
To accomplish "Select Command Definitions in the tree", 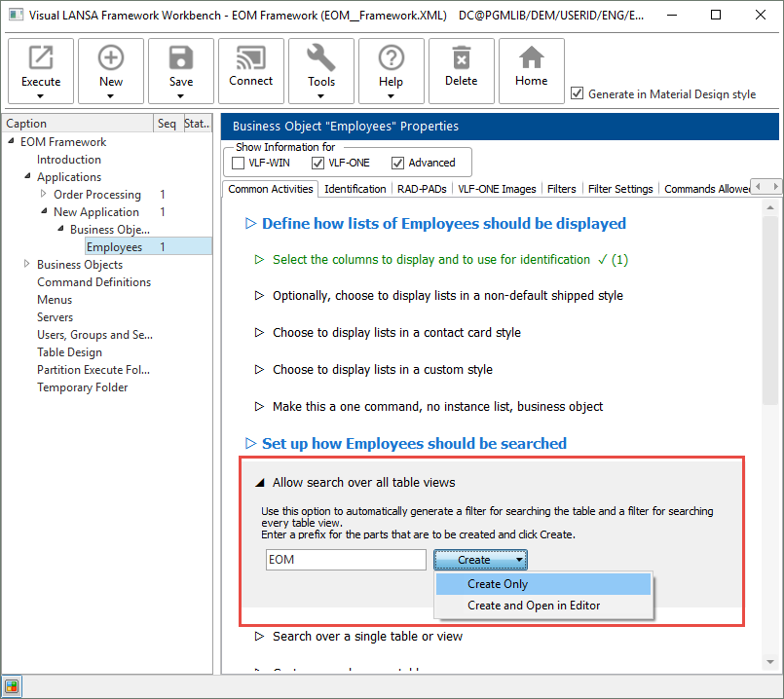I will pos(94,281).
